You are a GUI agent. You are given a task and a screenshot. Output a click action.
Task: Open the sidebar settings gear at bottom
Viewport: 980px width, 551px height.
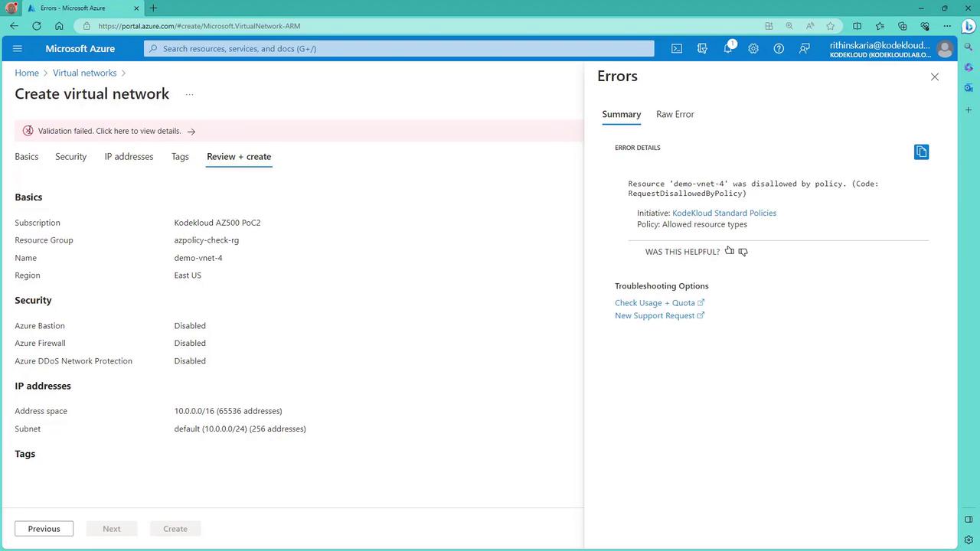(x=969, y=540)
